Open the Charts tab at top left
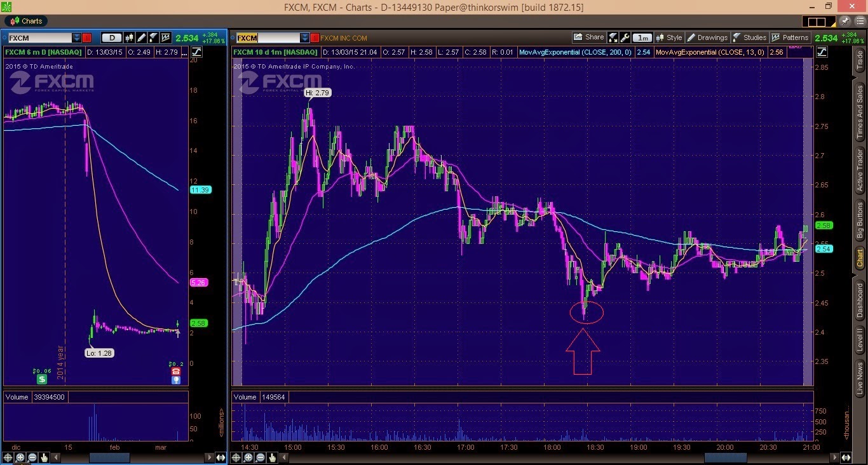Screen dimensions: 868x465 26,21
